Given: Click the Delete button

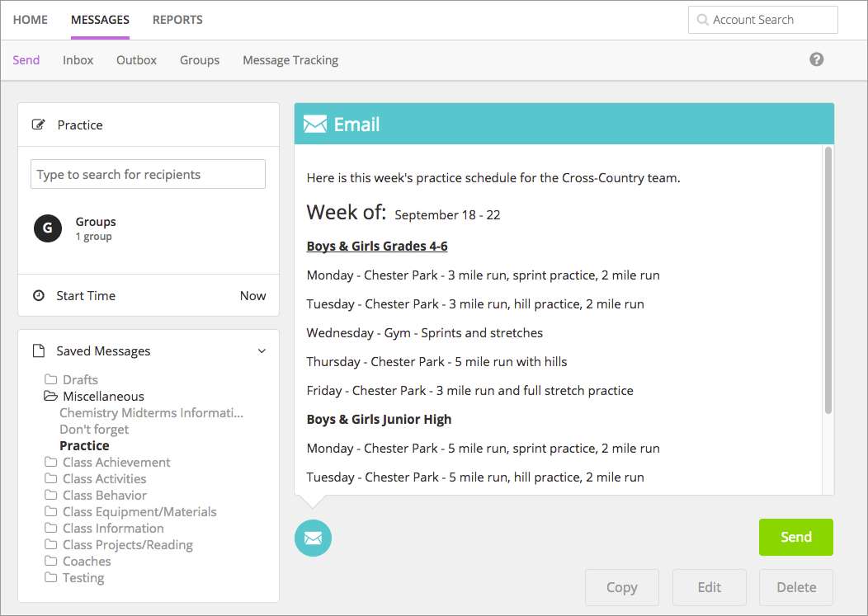Looking at the screenshot, I should click(796, 587).
